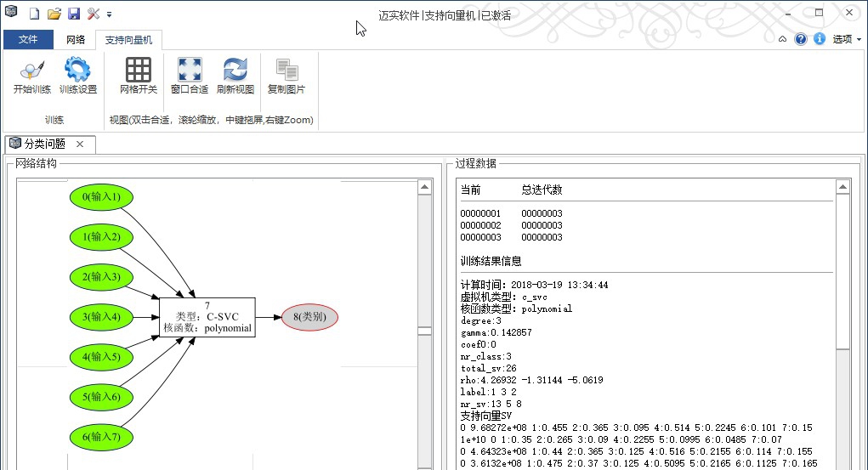Copy the picture with 复制图片

pos(286,76)
